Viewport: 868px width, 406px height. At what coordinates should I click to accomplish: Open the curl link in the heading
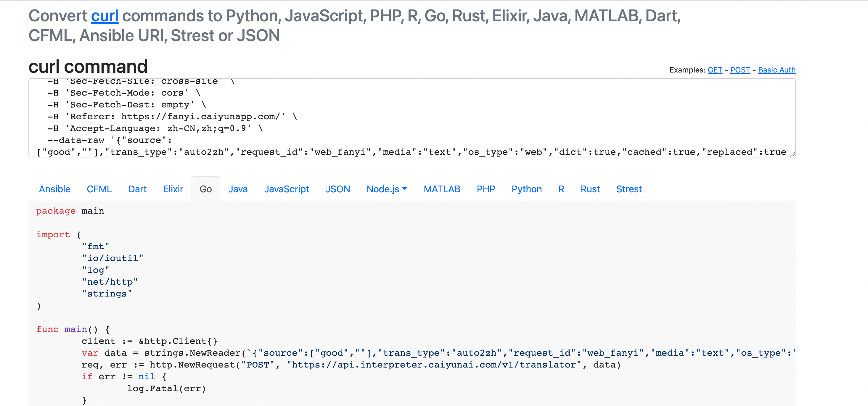point(105,16)
